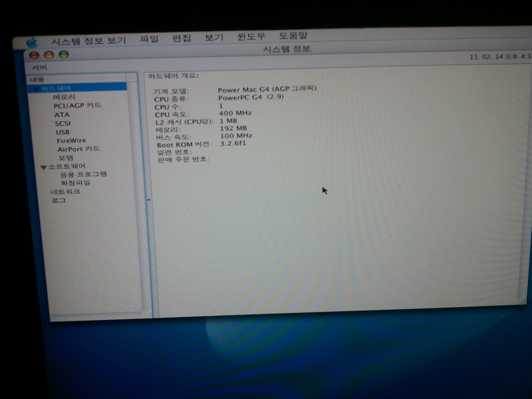The width and height of the screenshot is (532, 399).
Task: Select the 네트워크 sidebar item
Action: pyautogui.click(x=65, y=192)
